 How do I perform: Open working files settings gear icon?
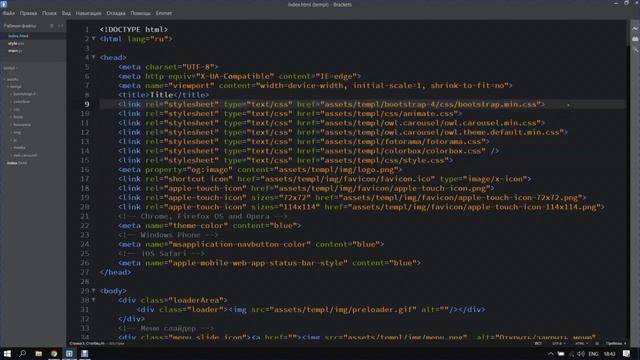(x=52, y=26)
